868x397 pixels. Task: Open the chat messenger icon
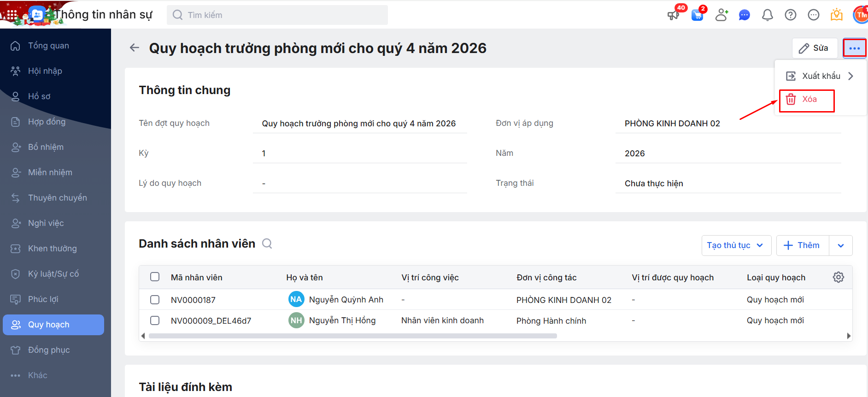(744, 15)
